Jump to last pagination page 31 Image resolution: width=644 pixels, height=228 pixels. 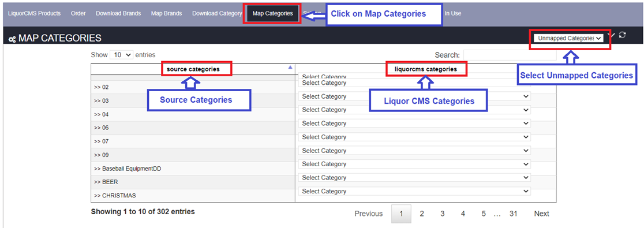(x=513, y=214)
